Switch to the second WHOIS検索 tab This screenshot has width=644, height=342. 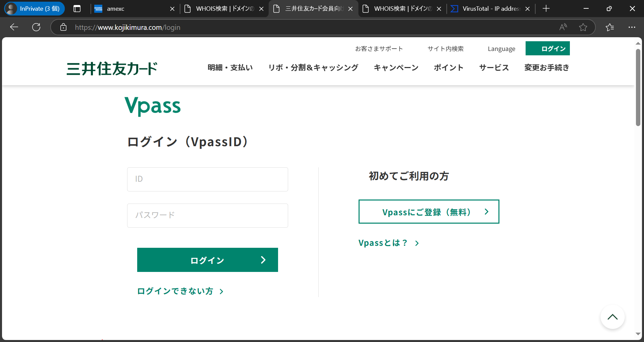(402, 9)
